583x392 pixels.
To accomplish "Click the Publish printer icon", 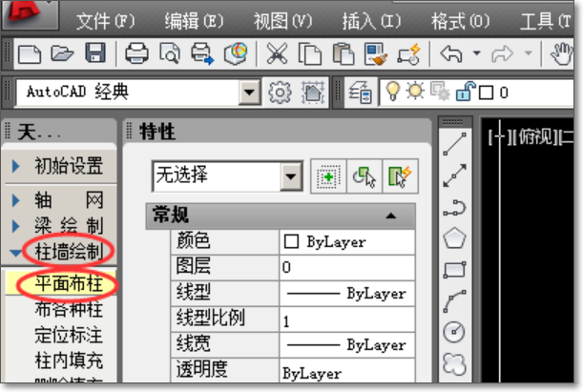I will [x=202, y=53].
